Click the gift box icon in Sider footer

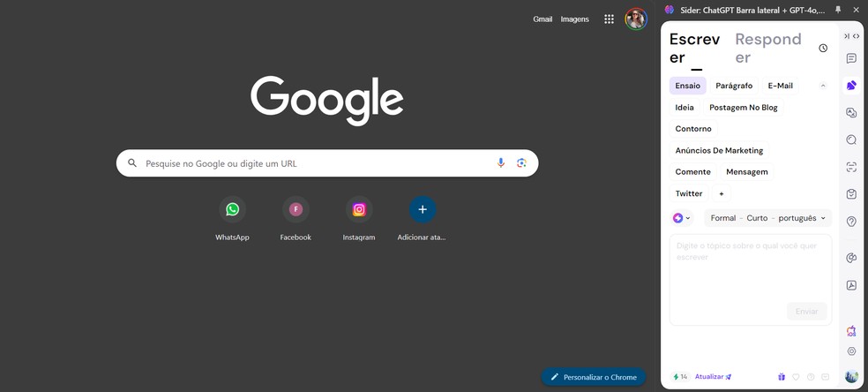coord(781,376)
